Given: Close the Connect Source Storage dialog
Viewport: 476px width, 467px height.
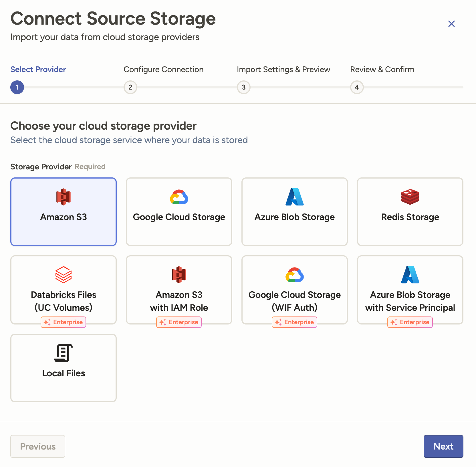Looking at the screenshot, I should 451,24.
